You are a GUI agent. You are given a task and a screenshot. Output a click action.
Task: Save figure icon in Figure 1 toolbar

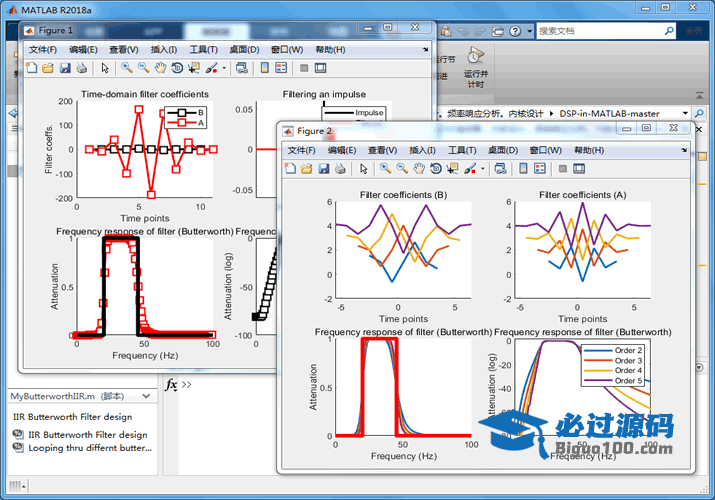pyautogui.click(x=65, y=68)
